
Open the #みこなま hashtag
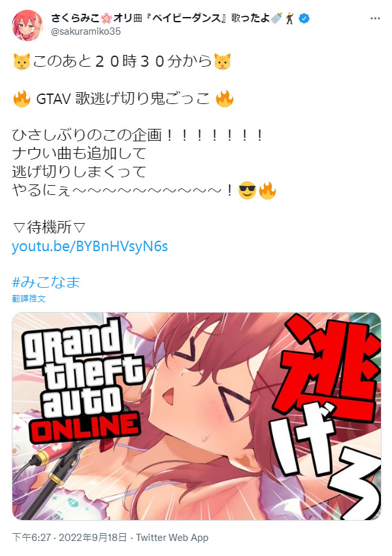[x=46, y=283]
